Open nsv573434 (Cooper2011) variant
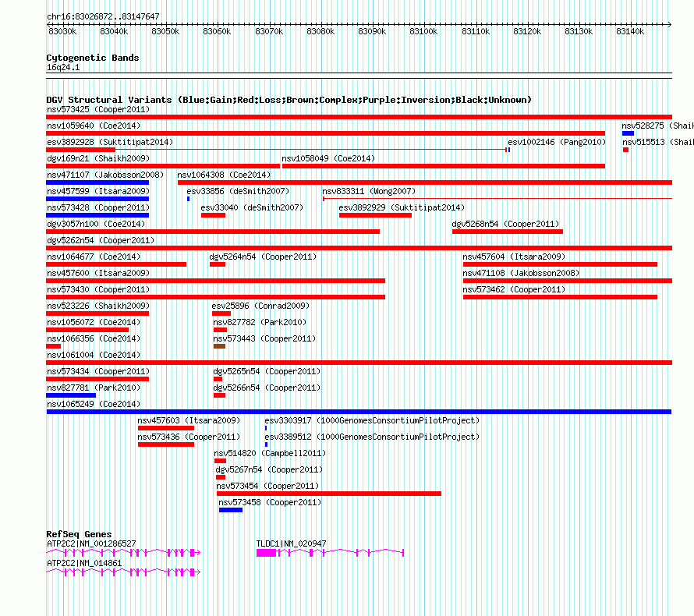 98,371
